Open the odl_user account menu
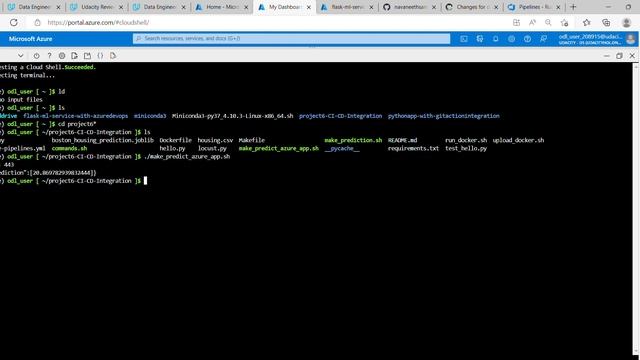This screenshot has width=640, height=360. tap(590, 39)
